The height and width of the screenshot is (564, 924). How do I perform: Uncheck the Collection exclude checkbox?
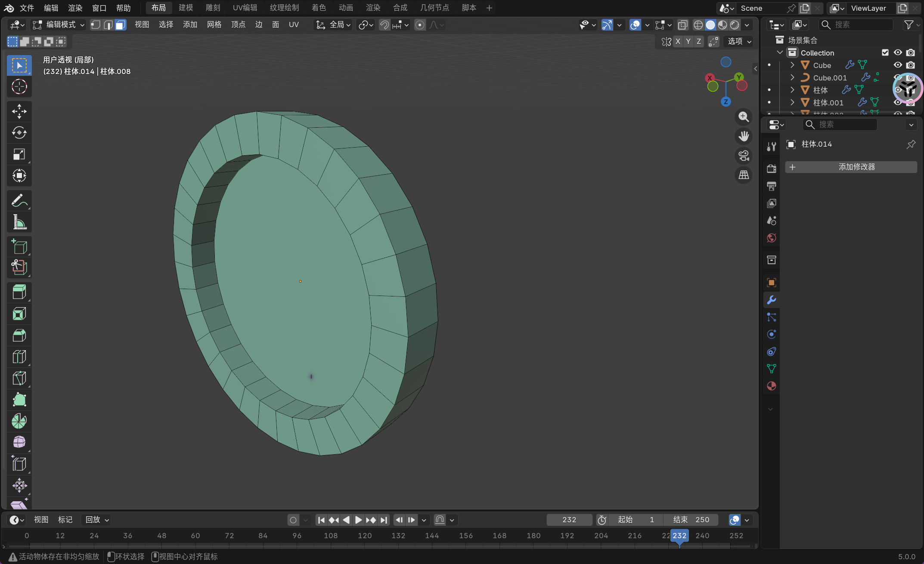885,52
